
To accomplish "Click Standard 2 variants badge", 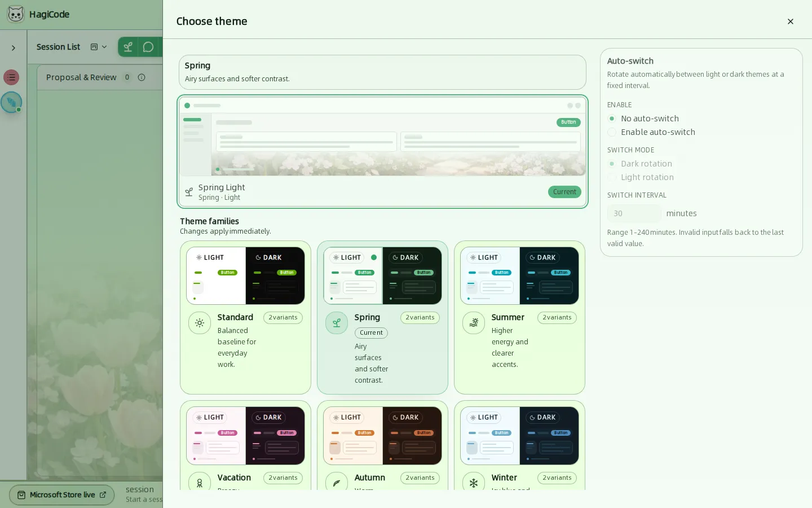I will click(283, 318).
